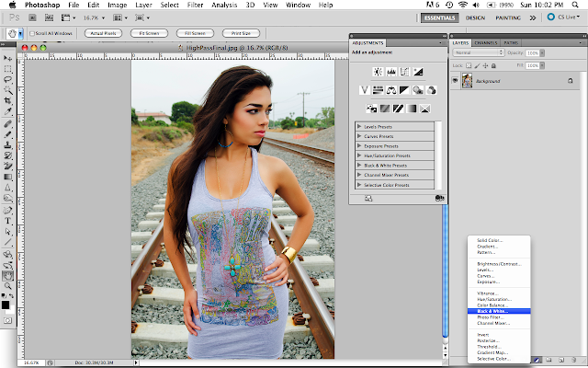Image resolution: width=588 pixels, height=368 pixels.
Task: Select the Pen tool
Action: (8, 211)
